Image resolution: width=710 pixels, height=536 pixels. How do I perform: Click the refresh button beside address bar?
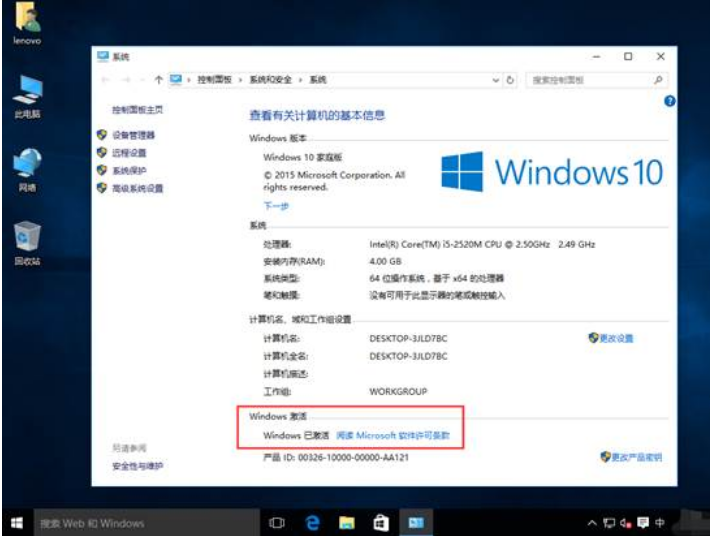[x=510, y=80]
